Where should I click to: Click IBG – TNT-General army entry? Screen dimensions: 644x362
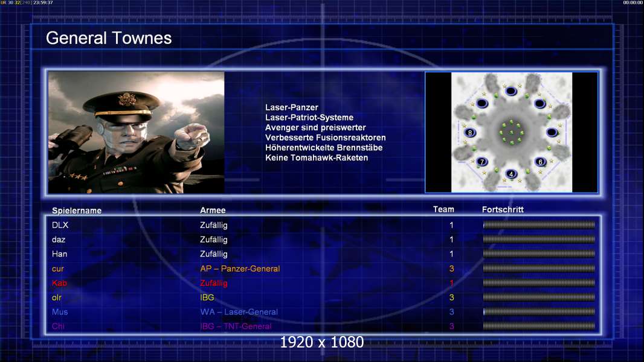[x=236, y=326]
